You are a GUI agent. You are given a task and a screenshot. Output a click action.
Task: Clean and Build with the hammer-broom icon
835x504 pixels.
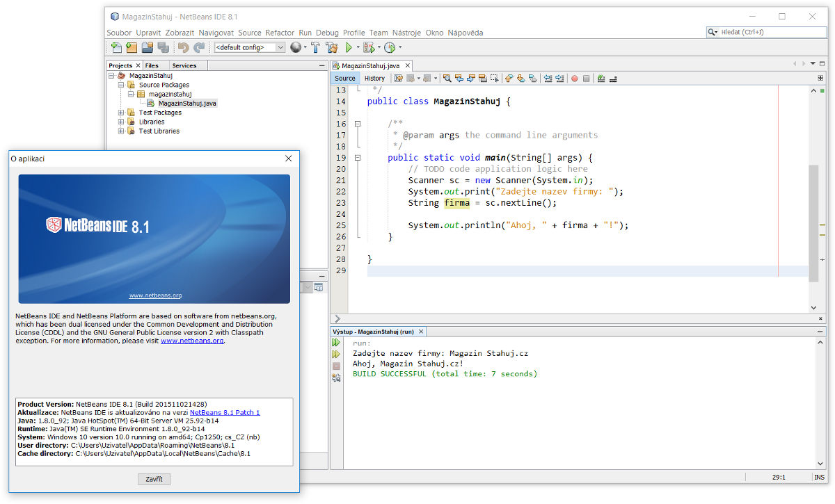coord(331,47)
